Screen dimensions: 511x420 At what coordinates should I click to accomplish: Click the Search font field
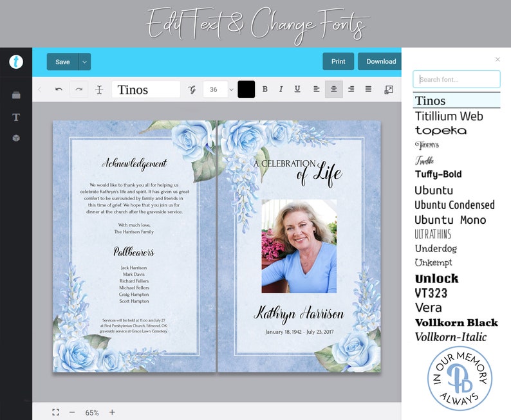click(x=456, y=79)
